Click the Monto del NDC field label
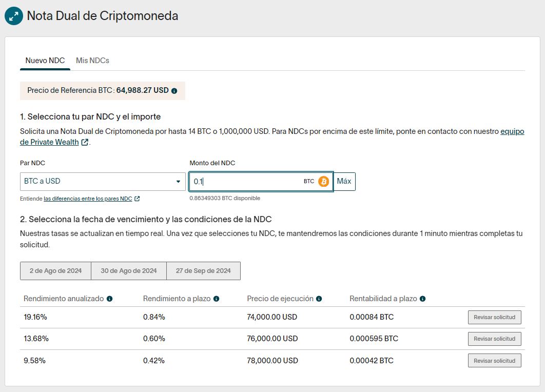The width and height of the screenshot is (545, 392). [x=212, y=163]
